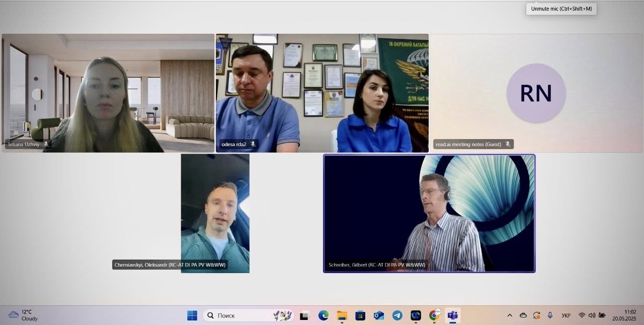The height and width of the screenshot is (325, 644).
Task: Open Telegram from the taskbar
Action: [397, 315]
